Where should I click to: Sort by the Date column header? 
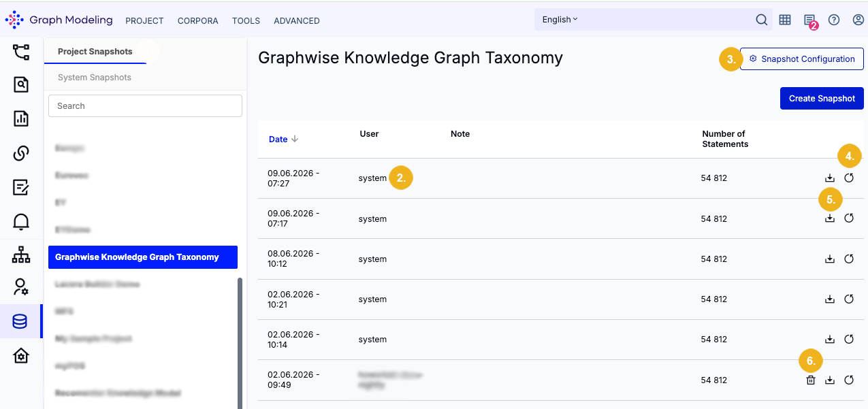283,139
